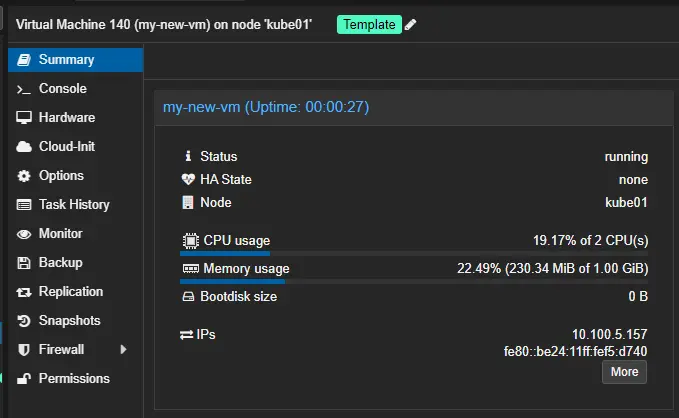
Task: Click the Permissions unlock icon
Action: tap(24, 379)
